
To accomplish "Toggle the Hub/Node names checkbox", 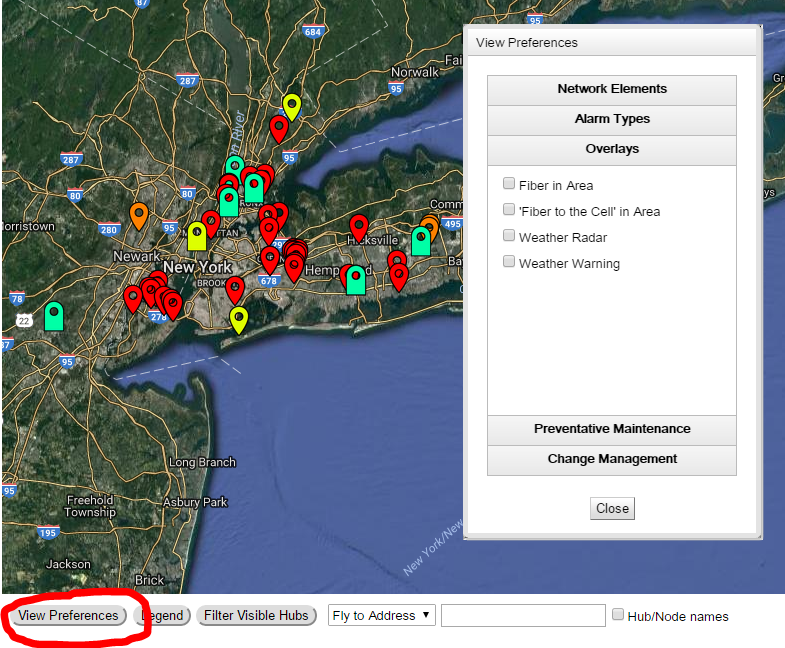I will (x=618, y=615).
